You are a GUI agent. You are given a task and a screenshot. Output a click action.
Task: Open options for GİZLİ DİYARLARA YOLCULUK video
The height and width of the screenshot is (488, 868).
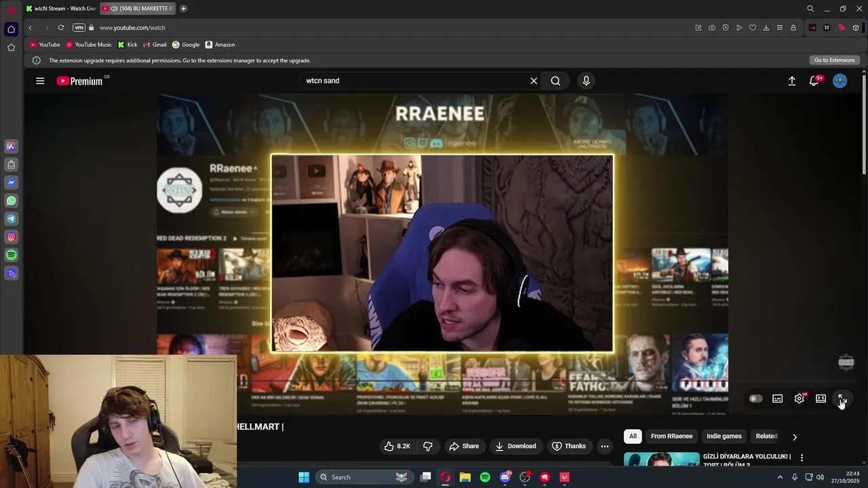[802, 458]
